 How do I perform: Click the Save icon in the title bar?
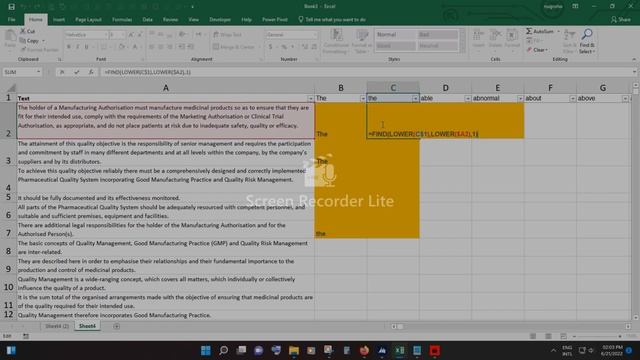click(11, 7)
